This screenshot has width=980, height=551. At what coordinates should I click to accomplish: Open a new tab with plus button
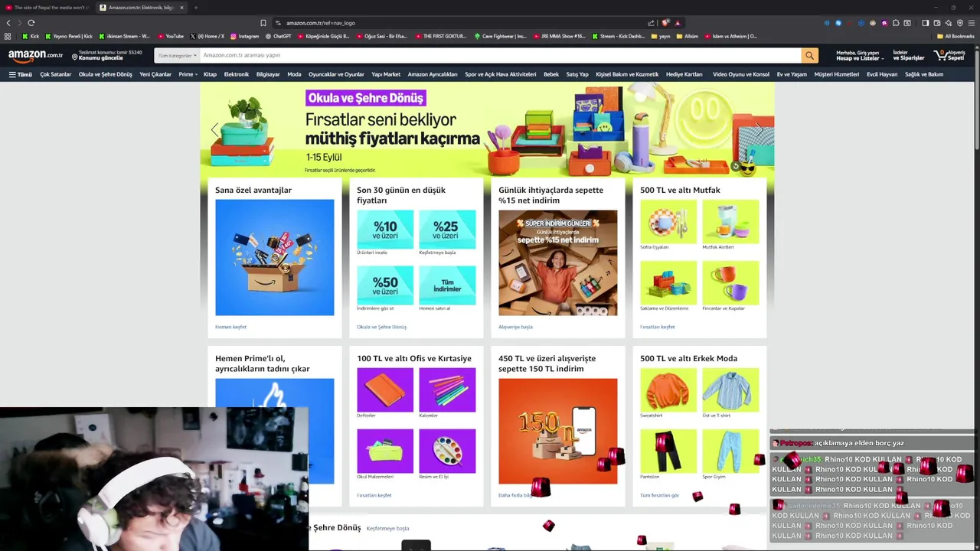tap(195, 8)
